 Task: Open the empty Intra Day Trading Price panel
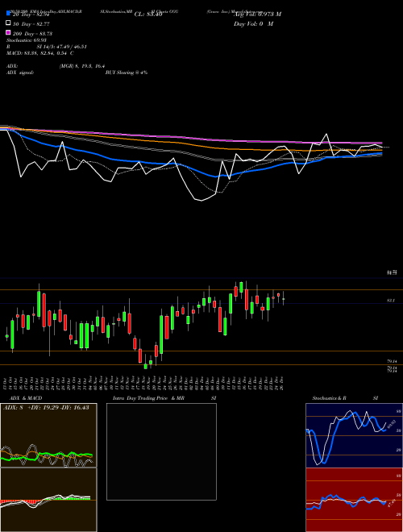[161, 451]
